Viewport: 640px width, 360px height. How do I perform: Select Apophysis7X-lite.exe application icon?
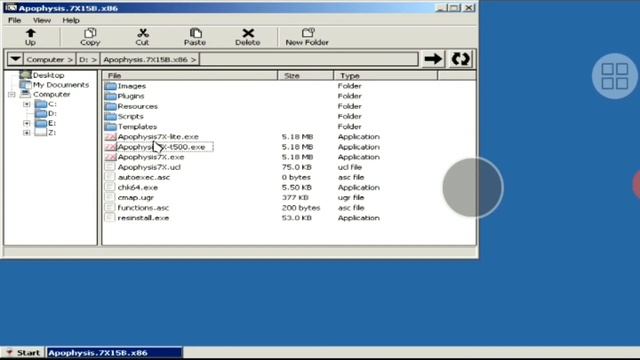pos(110,137)
